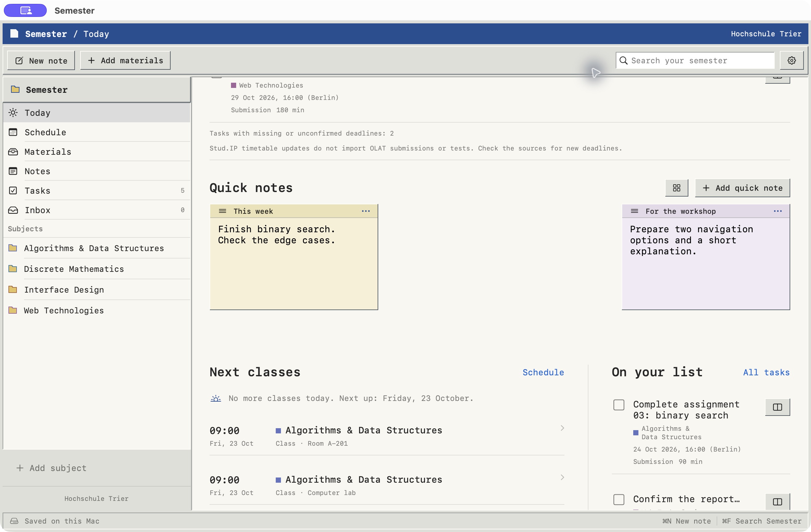Open Inbox in the sidebar

[x=97, y=210]
